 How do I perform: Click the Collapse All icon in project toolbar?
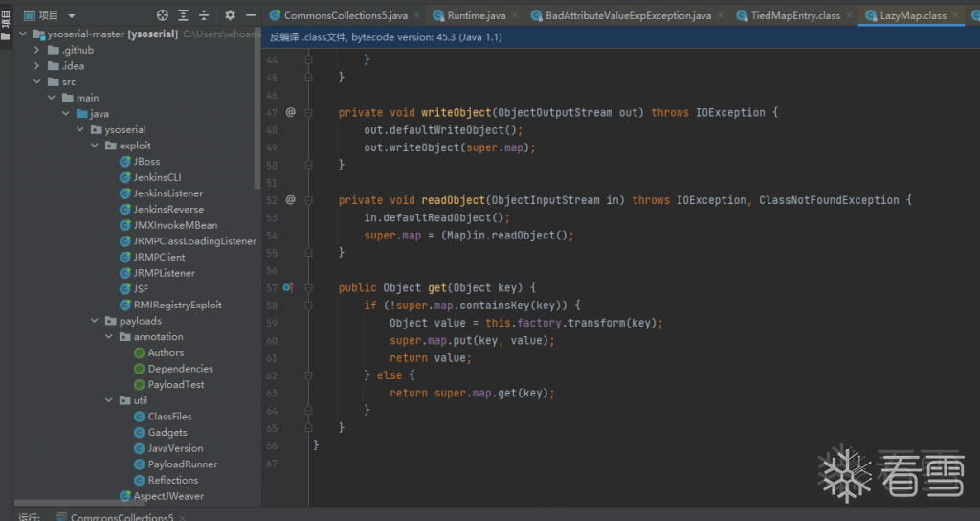(x=204, y=15)
